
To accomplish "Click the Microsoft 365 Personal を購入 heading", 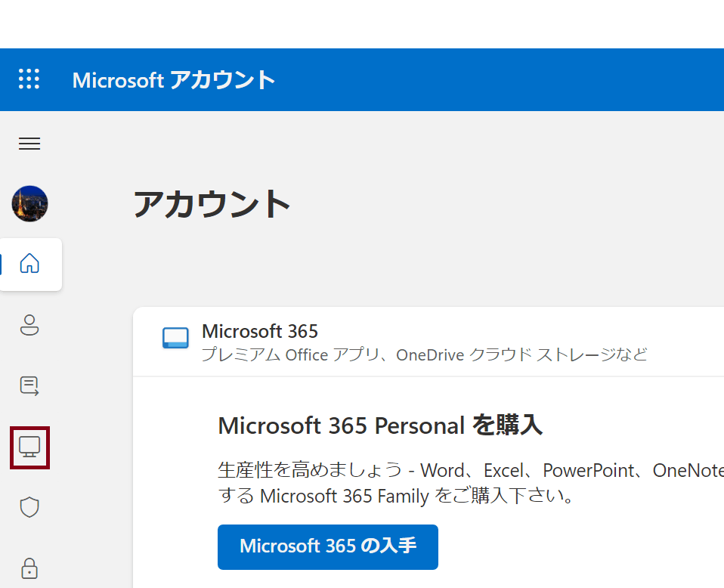I will (x=380, y=425).
